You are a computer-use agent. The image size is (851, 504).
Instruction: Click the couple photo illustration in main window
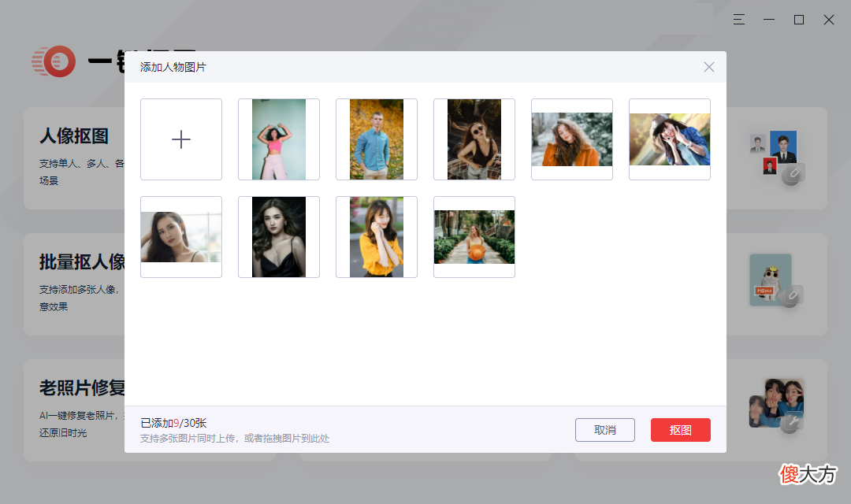776,405
